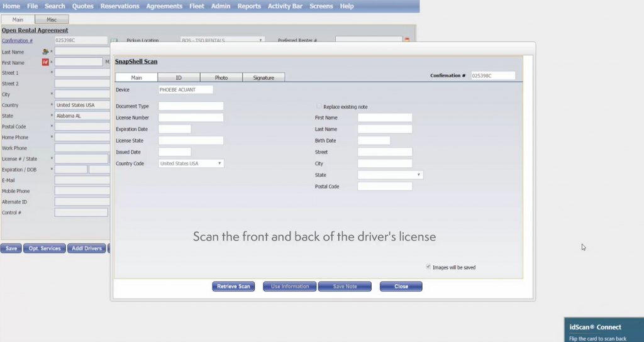The width and height of the screenshot is (644, 342).
Task: Switch to the Signature tab in SnapShell Scan
Action: (x=264, y=77)
